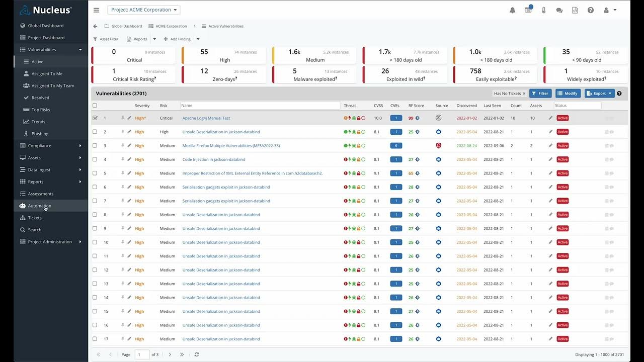644x362 pixels.
Task: Click the comment icon at end of row 2
Action: coord(611,132)
